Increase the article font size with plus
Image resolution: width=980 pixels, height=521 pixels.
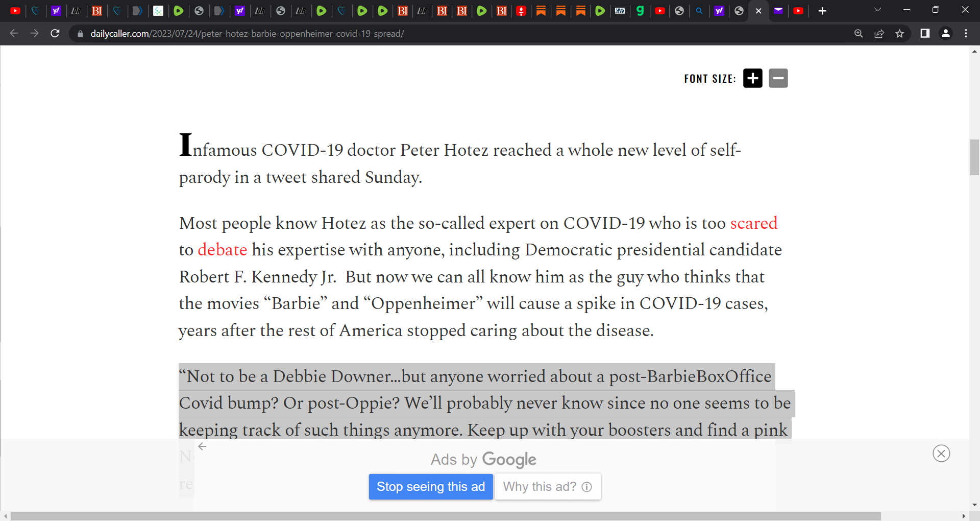(752, 78)
